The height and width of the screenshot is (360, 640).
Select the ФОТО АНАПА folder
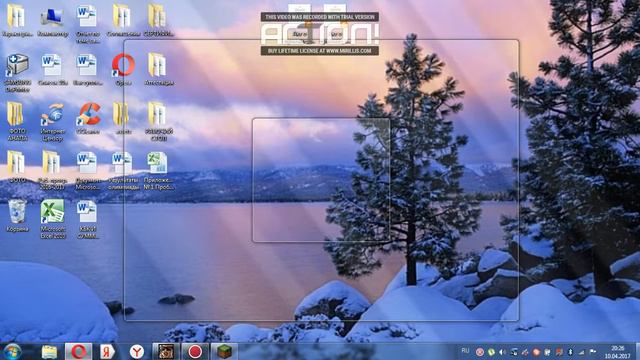coord(17,122)
